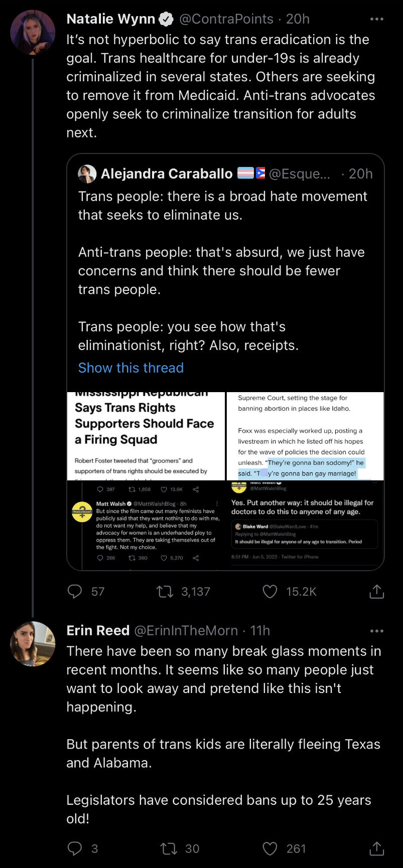View the Firing Squad headline image
403x868 pixels.
click(x=146, y=436)
